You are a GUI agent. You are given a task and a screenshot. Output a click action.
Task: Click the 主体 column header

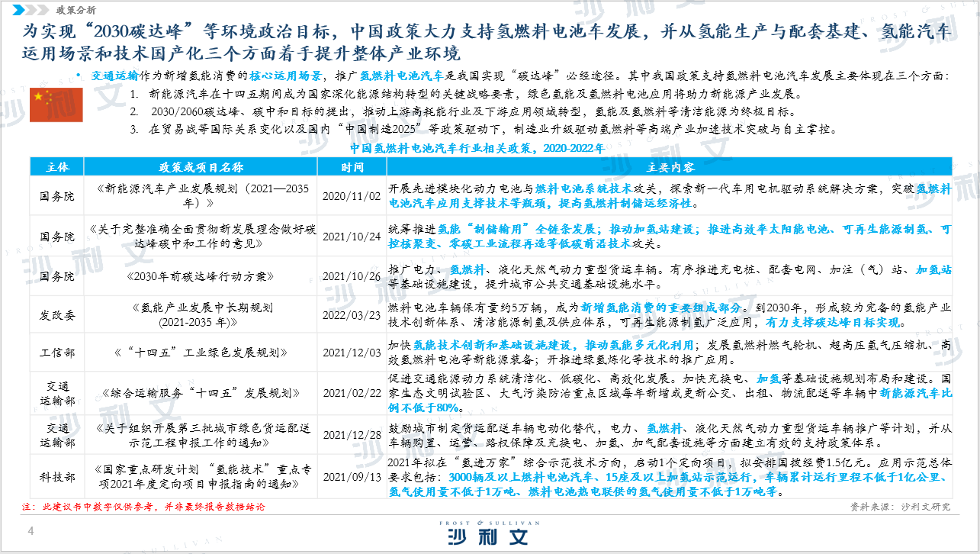59,167
